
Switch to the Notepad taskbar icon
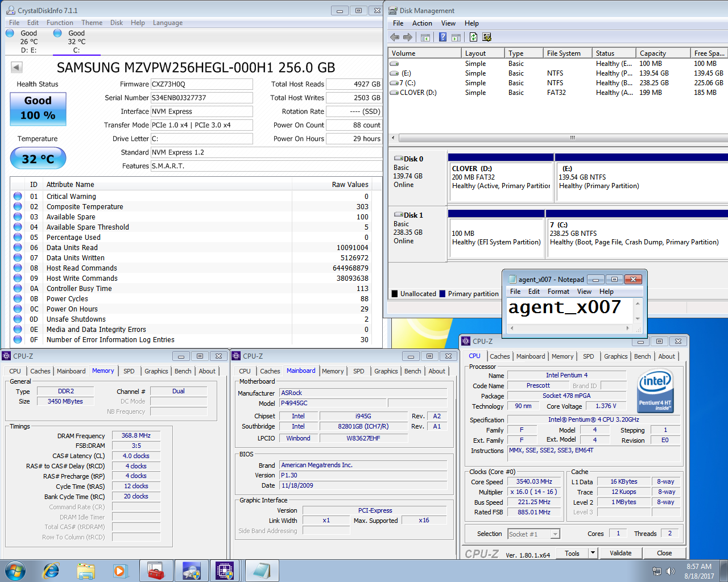[262, 571]
